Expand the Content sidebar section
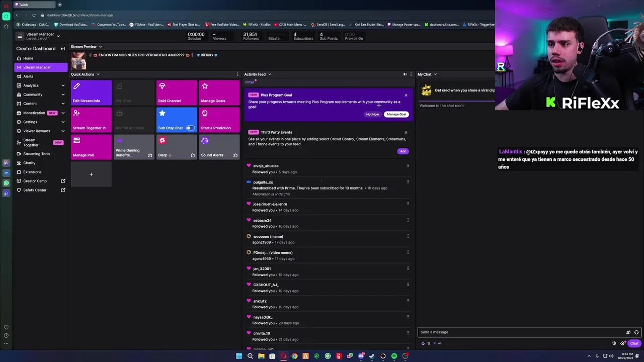Screen dimensions: 644x362 point(41,104)
